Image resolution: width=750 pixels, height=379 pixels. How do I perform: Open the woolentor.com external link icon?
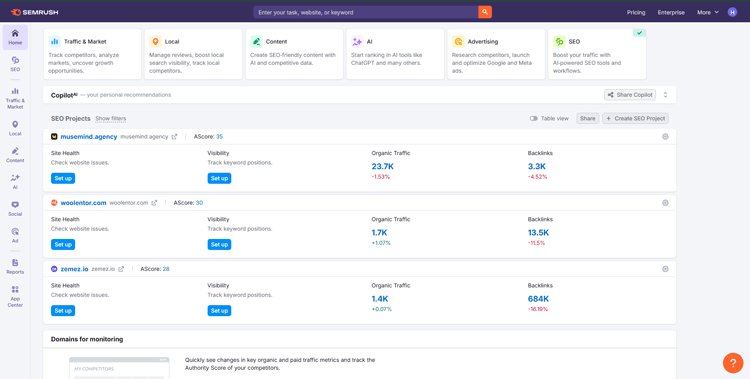click(154, 203)
